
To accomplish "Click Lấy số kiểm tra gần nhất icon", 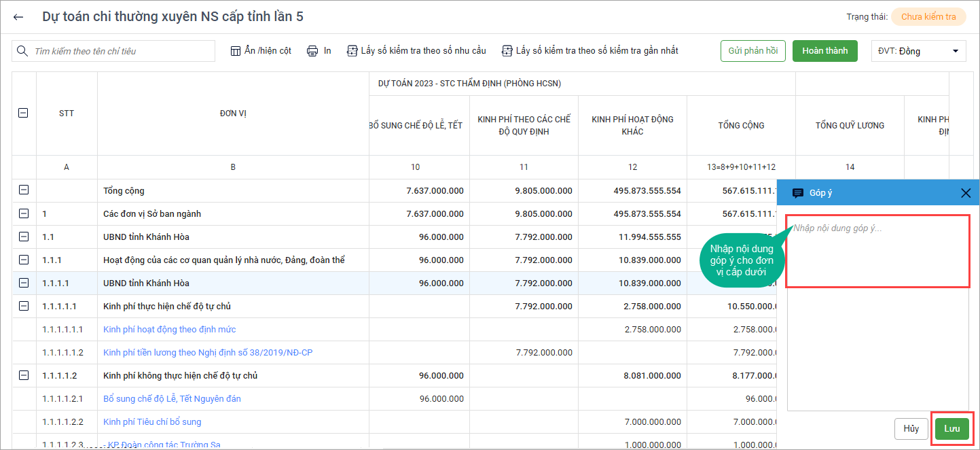I will (507, 51).
